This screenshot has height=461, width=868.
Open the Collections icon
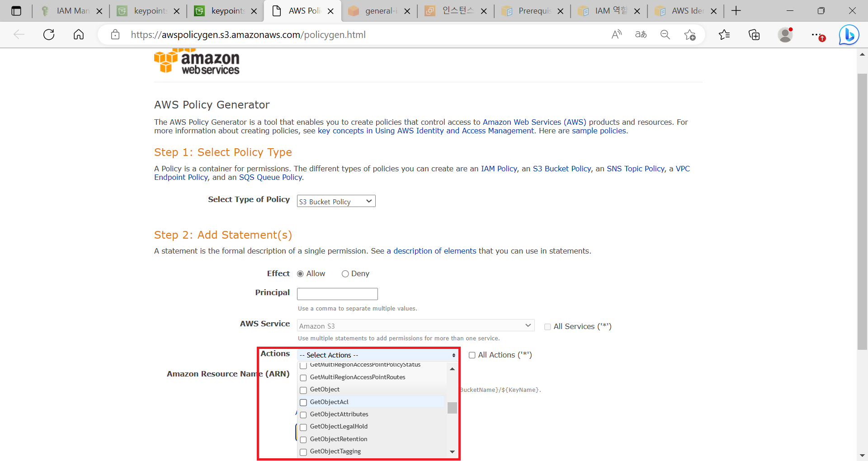[x=754, y=34]
